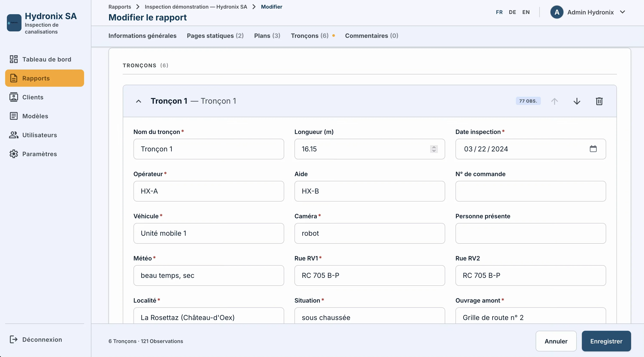Screen dimensions: 644x357
Task: Collapse the Tronçon 1 section
Action: click(138, 101)
